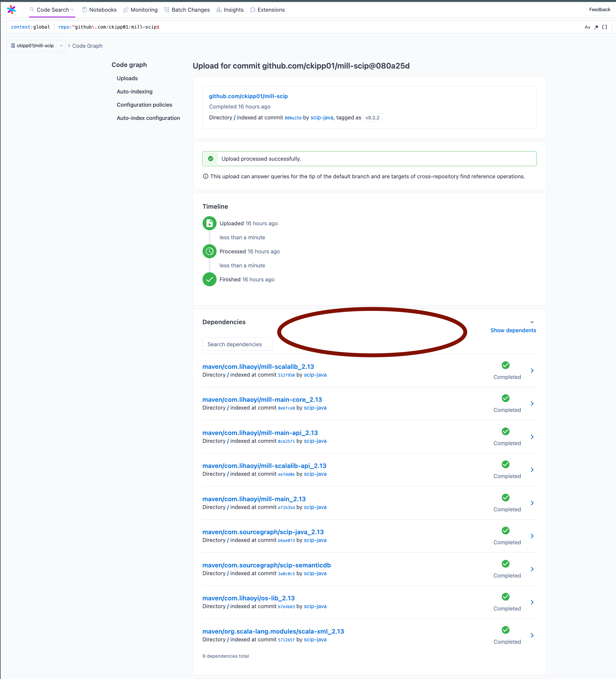The image size is (616, 679).
Task: Open the maven/com.lihaoyi/mill-main-api_2.13 dependency
Action: (x=260, y=433)
